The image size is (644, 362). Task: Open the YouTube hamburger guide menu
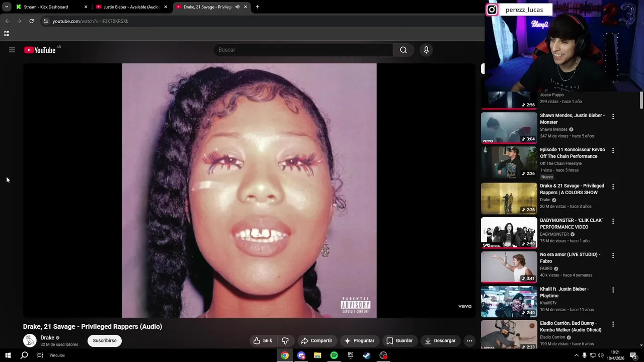[x=12, y=50]
